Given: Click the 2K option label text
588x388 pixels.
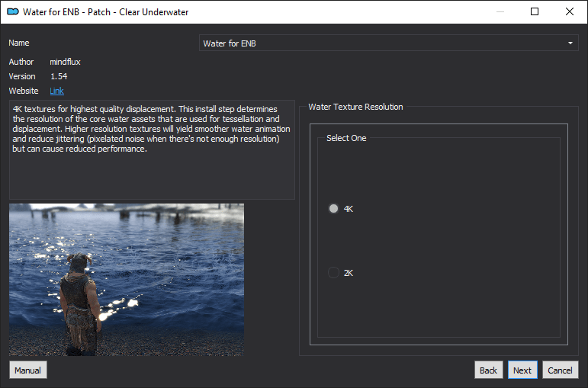Looking at the screenshot, I should [349, 273].
